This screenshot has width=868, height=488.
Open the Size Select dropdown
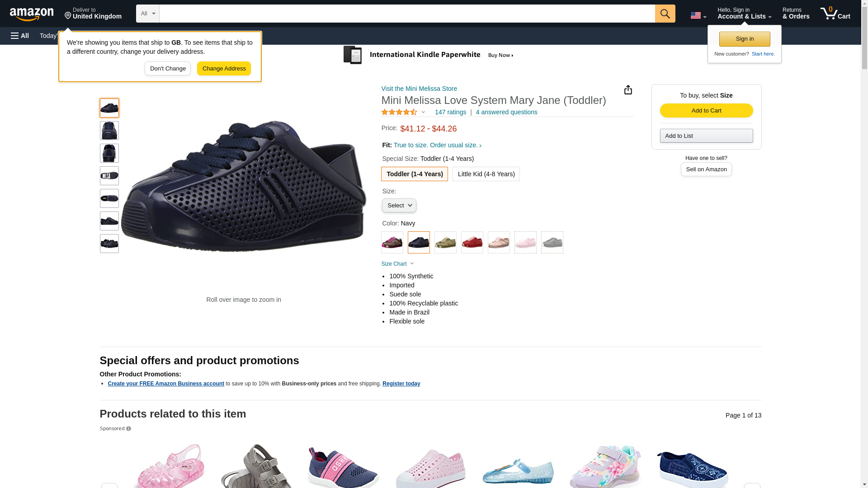399,206
